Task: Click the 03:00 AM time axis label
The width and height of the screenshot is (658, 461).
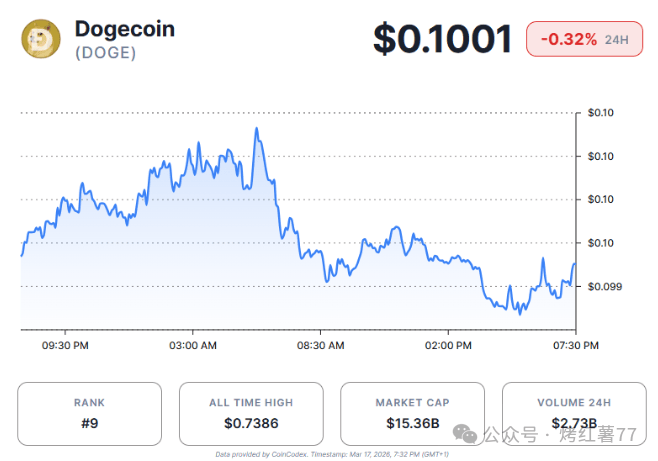Action: tap(194, 345)
